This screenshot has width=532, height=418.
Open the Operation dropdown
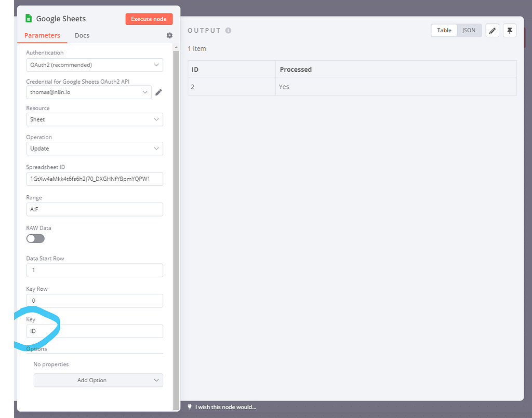[x=95, y=149]
